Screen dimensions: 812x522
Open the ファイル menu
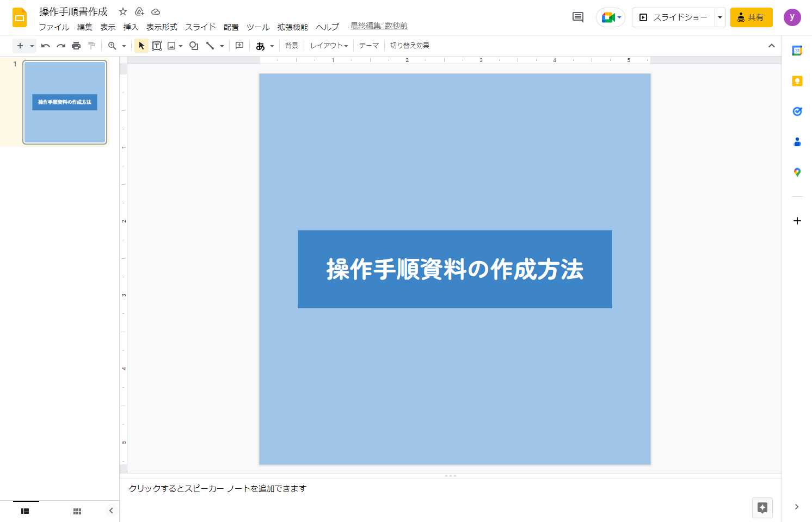point(54,27)
